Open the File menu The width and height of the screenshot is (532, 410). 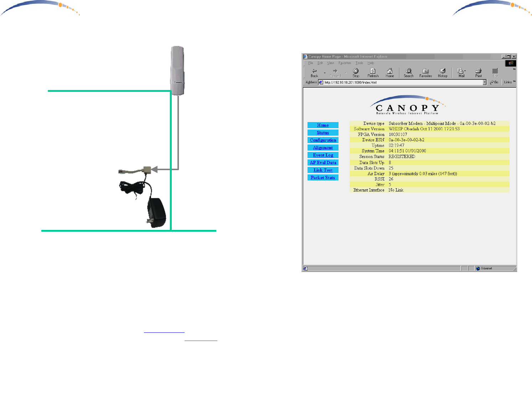coord(311,63)
